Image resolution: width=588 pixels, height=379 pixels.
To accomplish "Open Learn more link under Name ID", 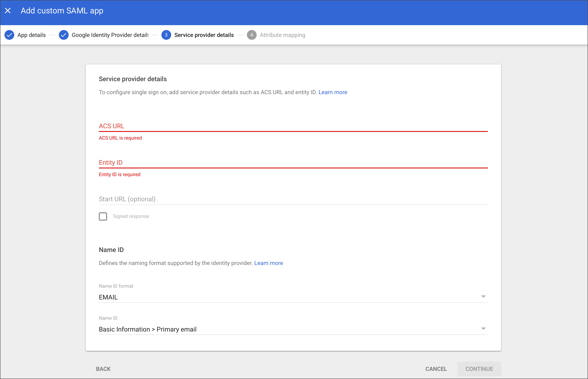I will coord(268,263).
